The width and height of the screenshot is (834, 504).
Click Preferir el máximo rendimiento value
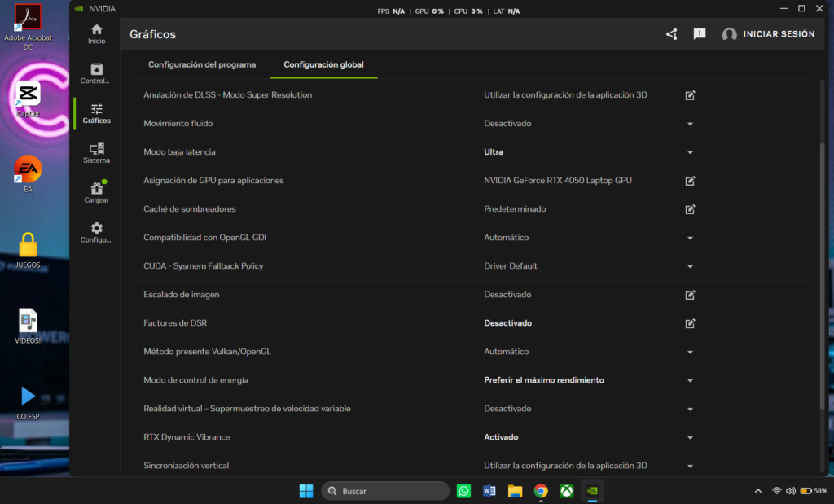point(543,380)
